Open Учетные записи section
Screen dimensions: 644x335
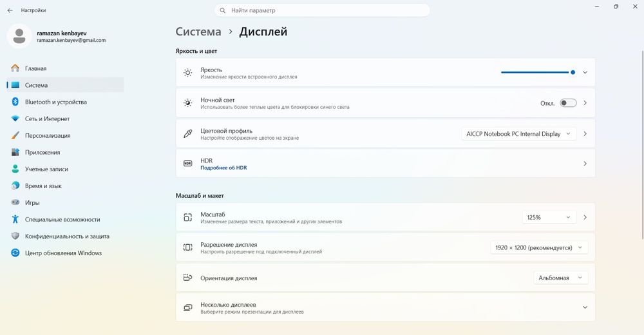(x=65, y=169)
